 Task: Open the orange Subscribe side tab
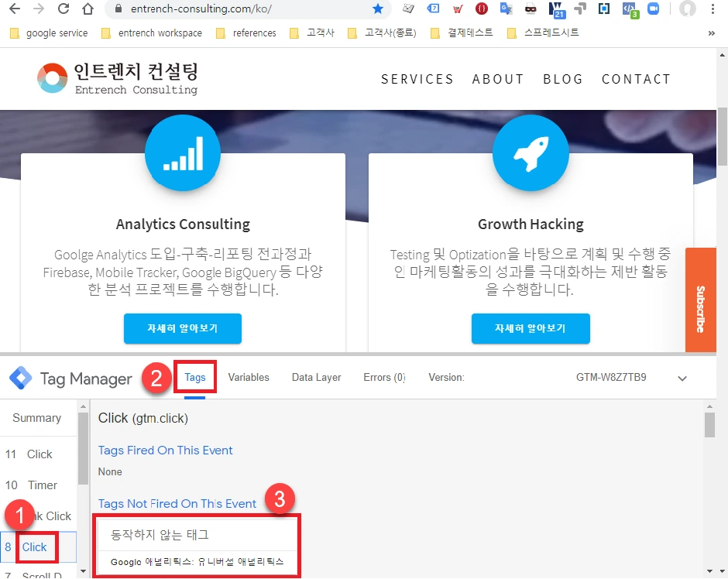coord(701,300)
